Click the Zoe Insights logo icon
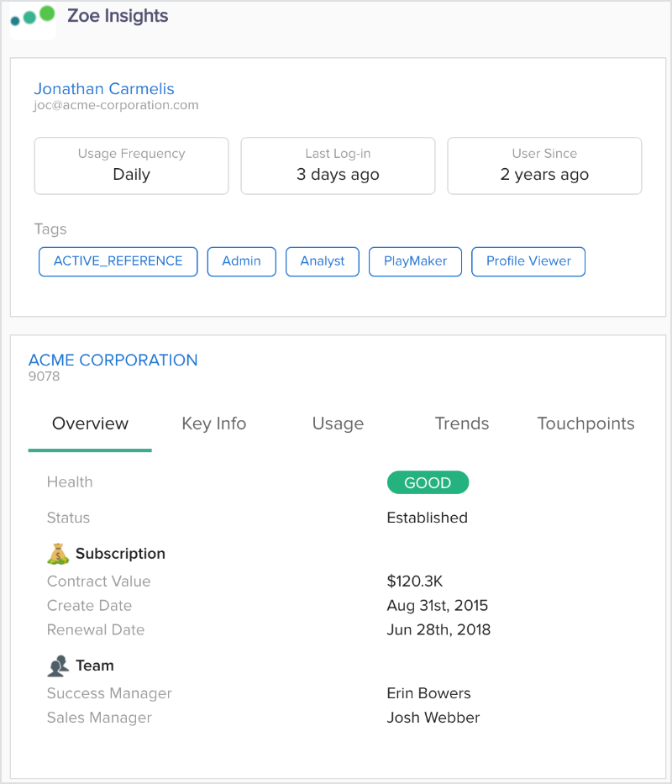 [33, 17]
